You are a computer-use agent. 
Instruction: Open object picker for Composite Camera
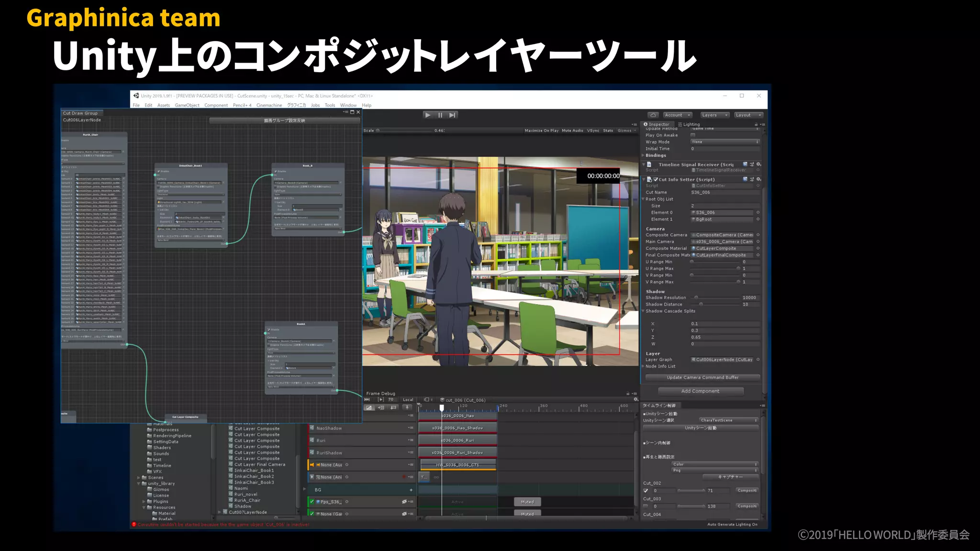pos(758,235)
